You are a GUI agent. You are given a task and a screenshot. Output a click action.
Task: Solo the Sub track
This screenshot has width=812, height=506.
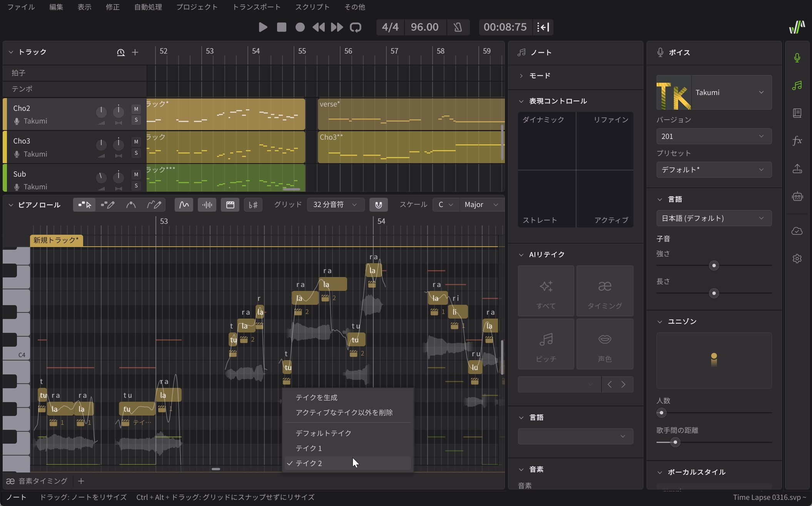coord(136,186)
